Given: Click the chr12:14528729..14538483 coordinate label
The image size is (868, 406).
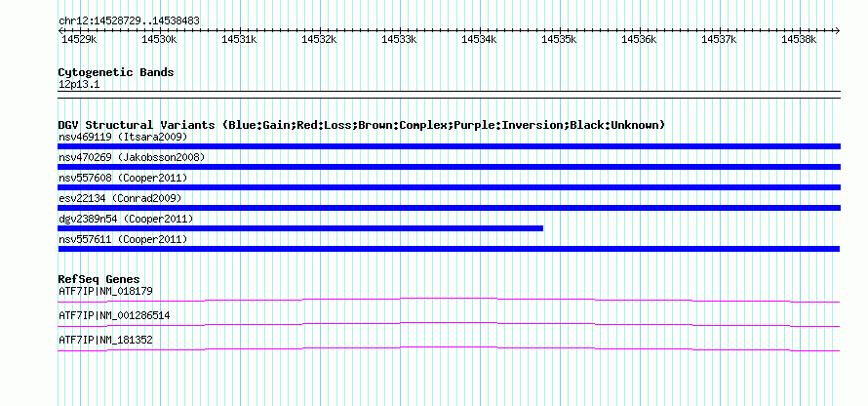Looking at the screenshot, I should click(129, 21).
